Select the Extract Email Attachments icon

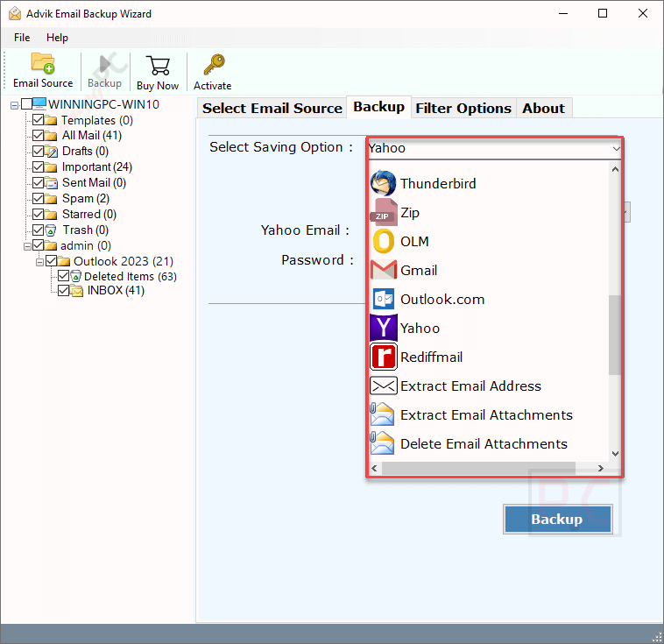(x=382, y=414)
